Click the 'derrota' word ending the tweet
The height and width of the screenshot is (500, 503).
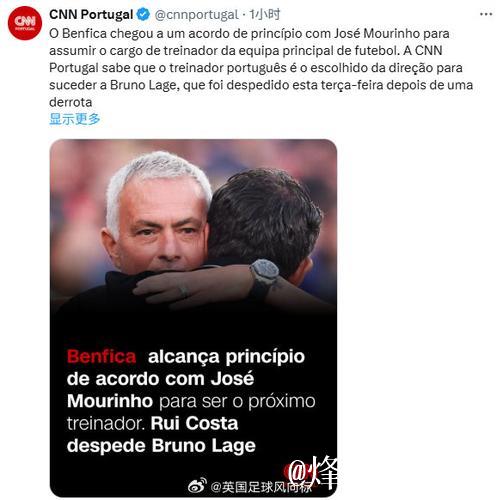(x=71, y=102)
